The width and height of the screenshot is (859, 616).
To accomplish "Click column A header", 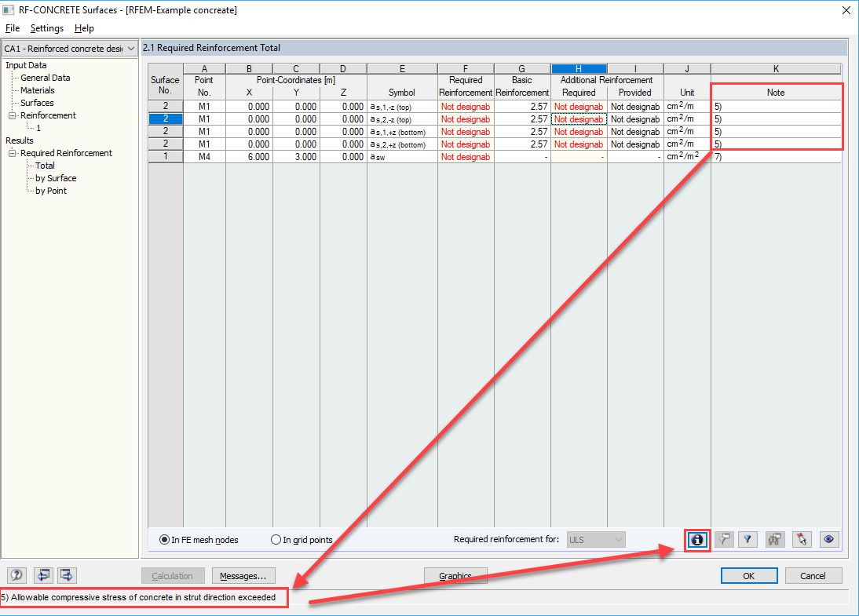I will point(204,69).
